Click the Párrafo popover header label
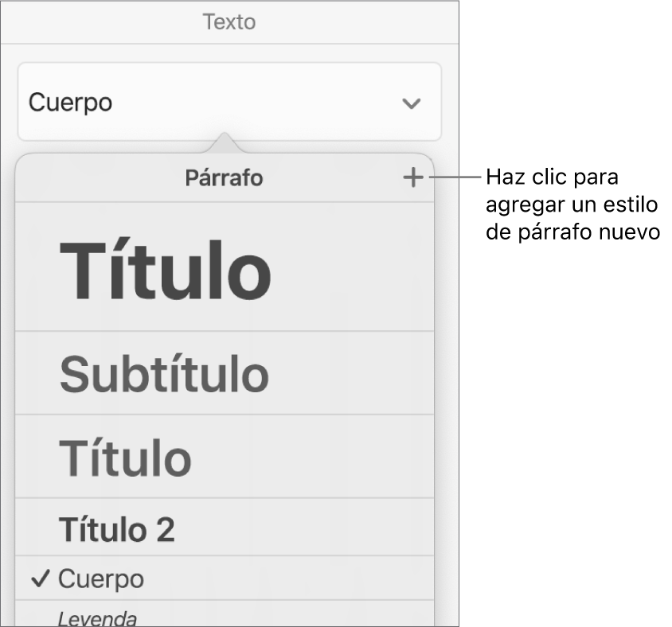The width and height of the screenshot is (672, 627). pos(224,178)
